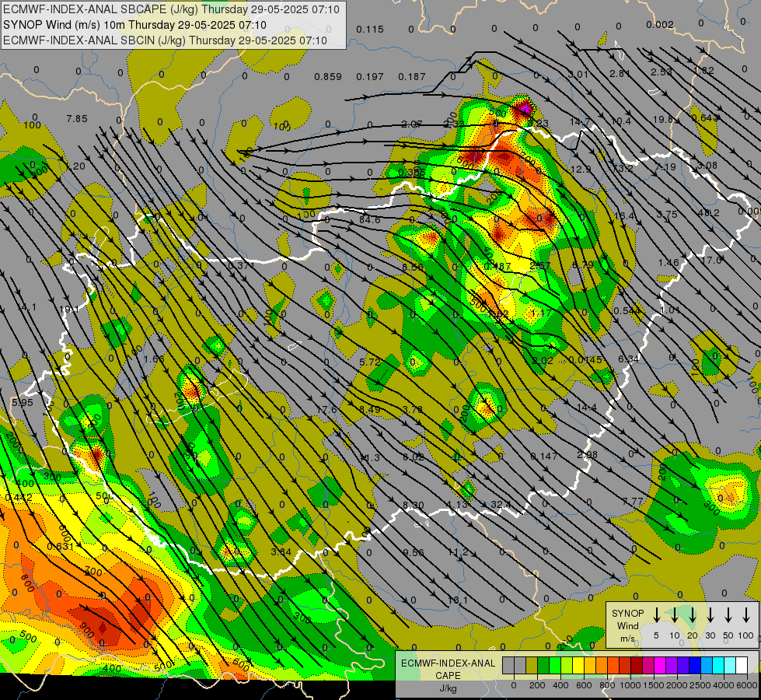Click the map value 11.2
The height and width of the screenshot is (700, 761).
[458, 552]
